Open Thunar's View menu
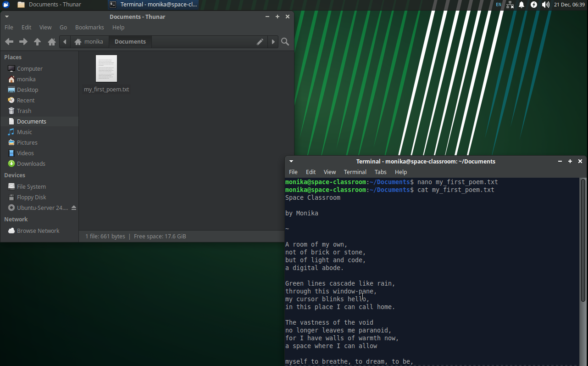Screen dimensions: 588x366 45,28
